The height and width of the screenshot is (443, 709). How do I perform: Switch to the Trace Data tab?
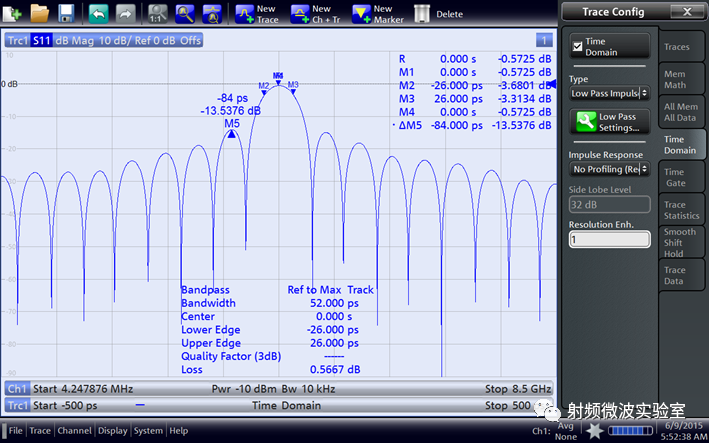681,275
